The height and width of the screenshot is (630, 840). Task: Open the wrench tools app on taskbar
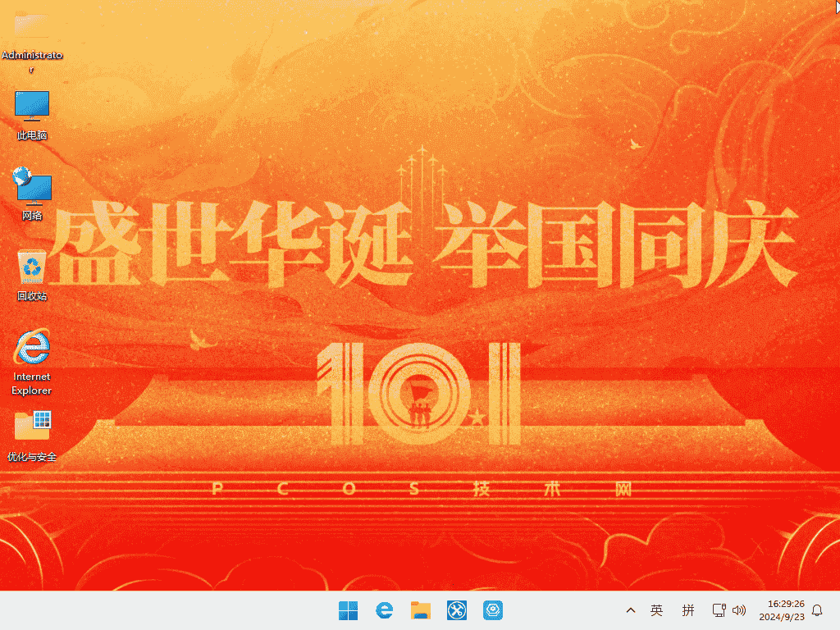pos(456,610)
